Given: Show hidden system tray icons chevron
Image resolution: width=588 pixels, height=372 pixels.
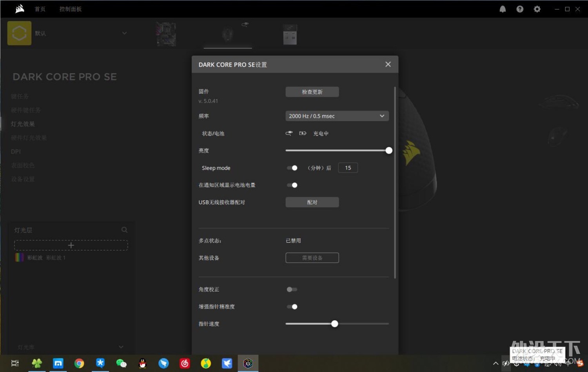Looking at the screenshot, I should point(495,363).
